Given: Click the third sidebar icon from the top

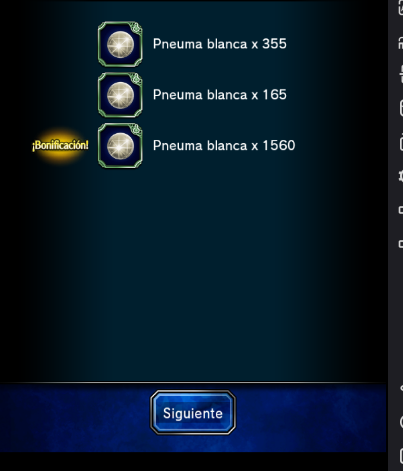Looking at the screenshot, I should pyautogui.click(x=401, y=75).
